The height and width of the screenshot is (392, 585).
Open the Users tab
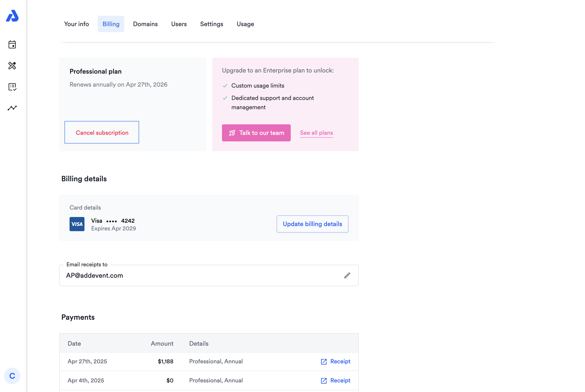point(179,24)
